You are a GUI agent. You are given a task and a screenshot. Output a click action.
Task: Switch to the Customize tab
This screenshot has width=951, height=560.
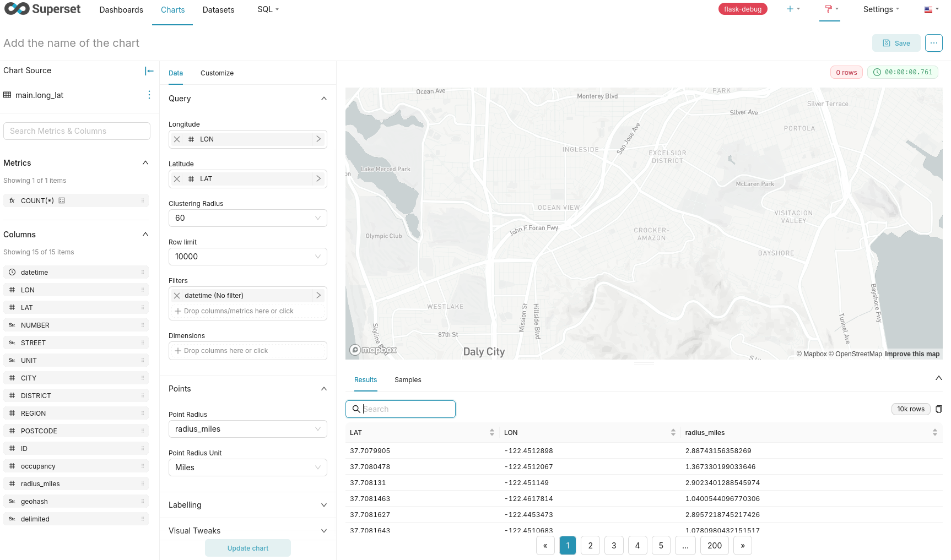(x=217, y=73)
